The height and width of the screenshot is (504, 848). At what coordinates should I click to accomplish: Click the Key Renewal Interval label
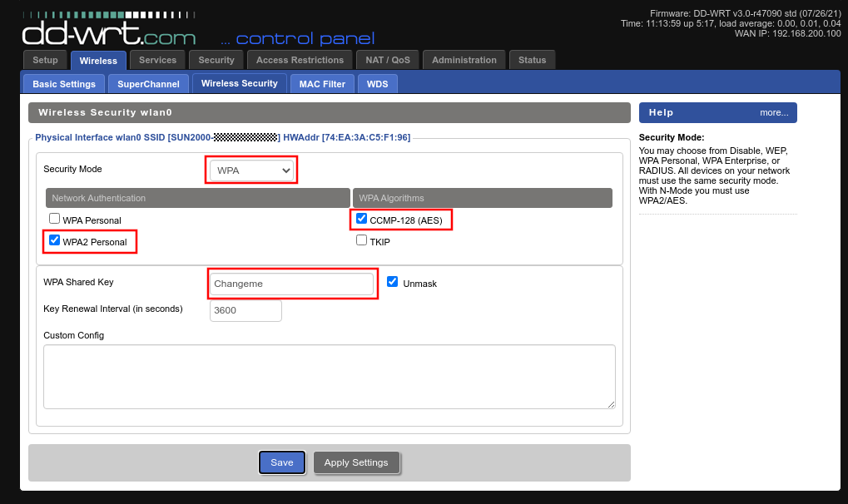(113, 309)
